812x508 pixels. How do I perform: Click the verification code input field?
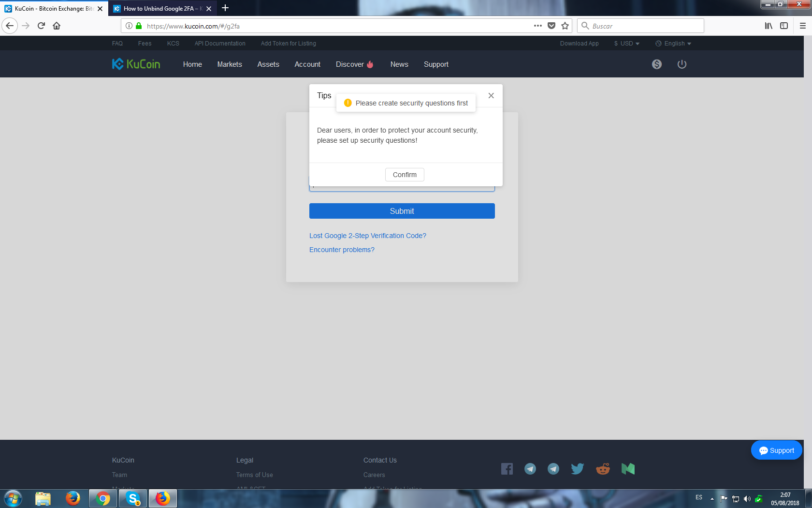point(402,189)
